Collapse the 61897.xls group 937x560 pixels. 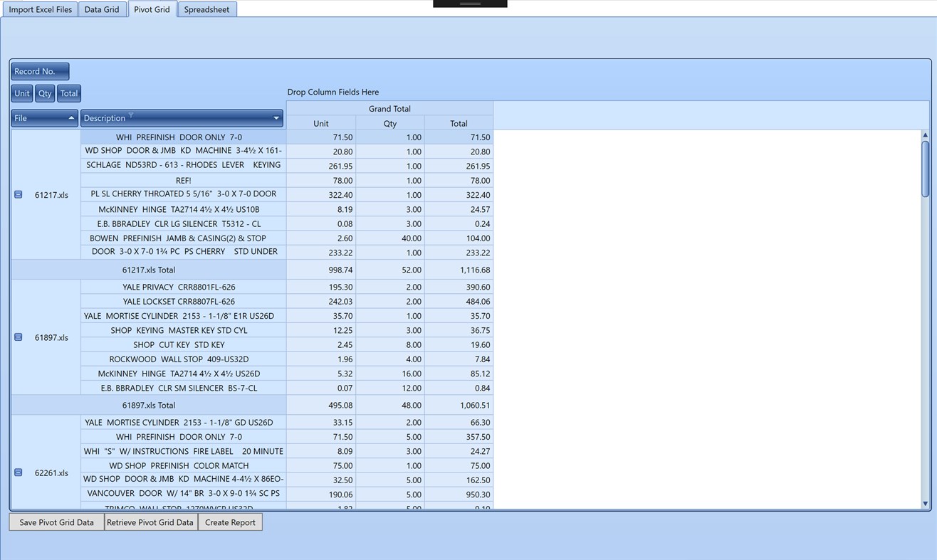[x=17, y=337]
